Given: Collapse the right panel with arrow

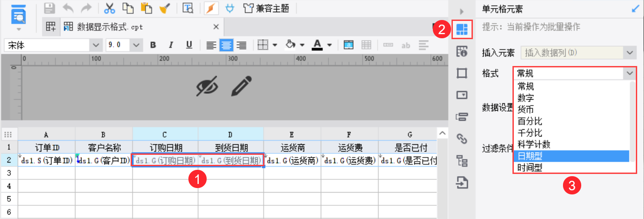Looking at the screenshot, I should pyautogui.click(x=461, y=11).
